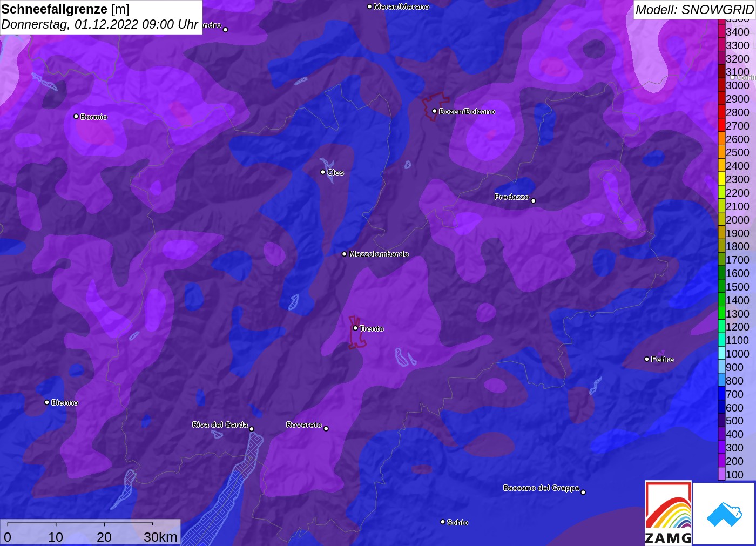The width and height of the screenshot is (756, 546).
Task: Click the 600 dark blue legend swatch
Action: [721, 408]
